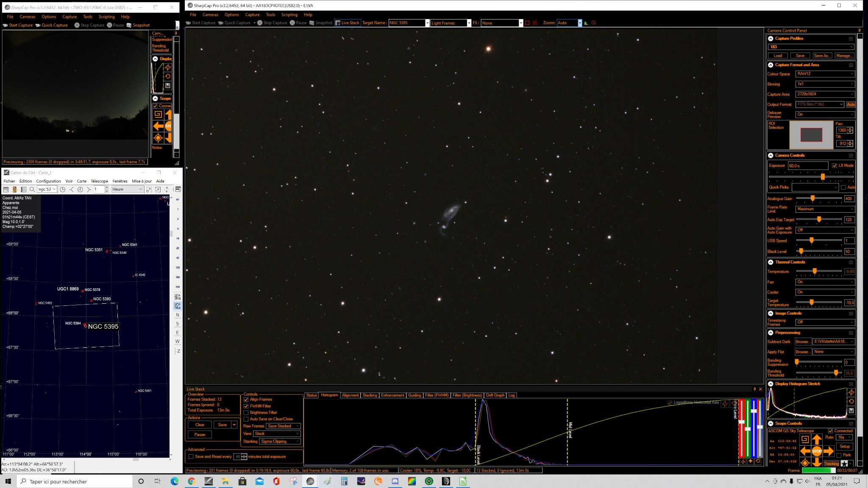868x488 pixels.
Task: Click Save As in Capture Profiles
Action: click(822, 55)
